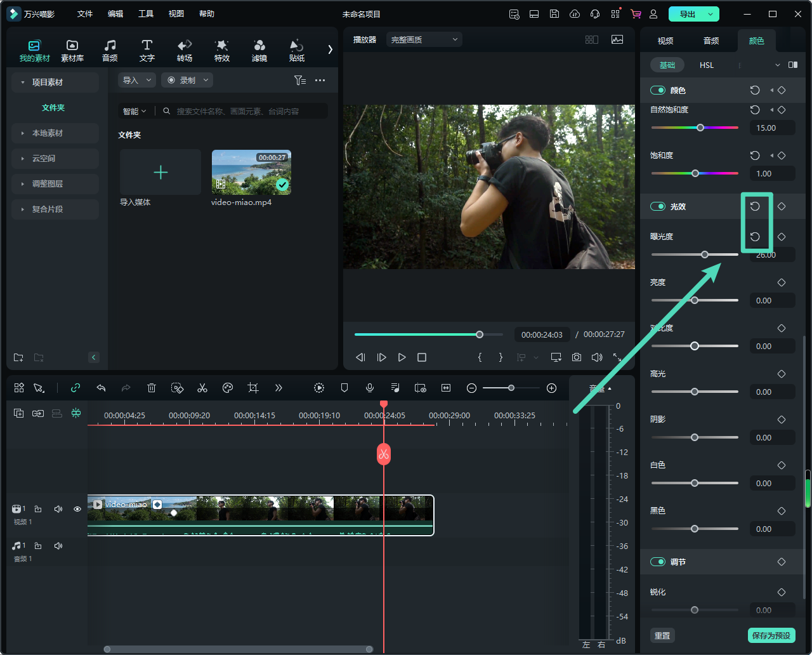
Task: Click the microphone voiceover icon
Action: pos(370,388)
